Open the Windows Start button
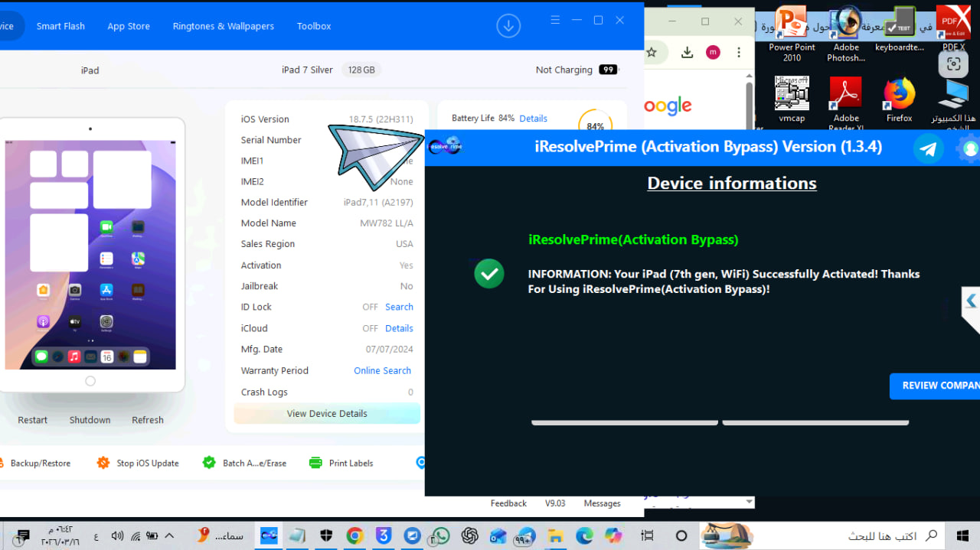Image resolution: width=980 pixels, height=550 pixels. pyautogui.click(x=962, y=535)
